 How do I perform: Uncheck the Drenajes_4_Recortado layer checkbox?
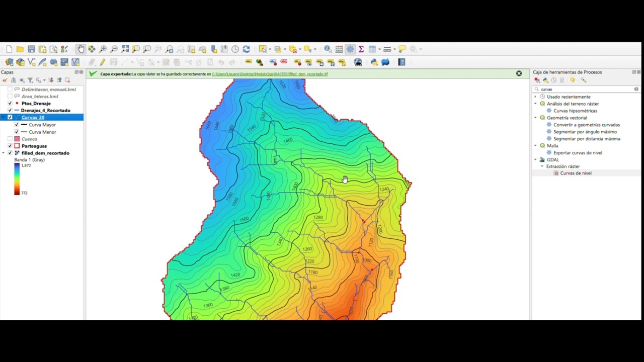[10, 111]
